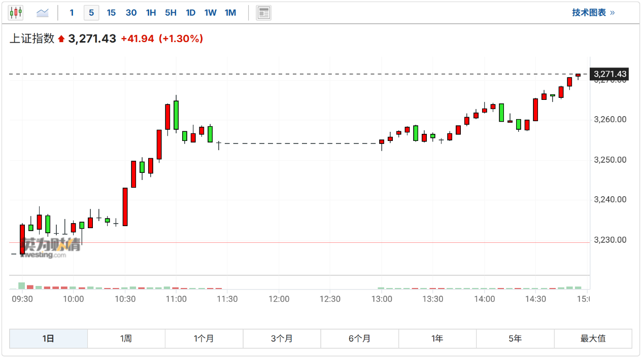This screenshot has height=361, width=644.
Task: Switch to the 1周 range tab
Action: 126,339
